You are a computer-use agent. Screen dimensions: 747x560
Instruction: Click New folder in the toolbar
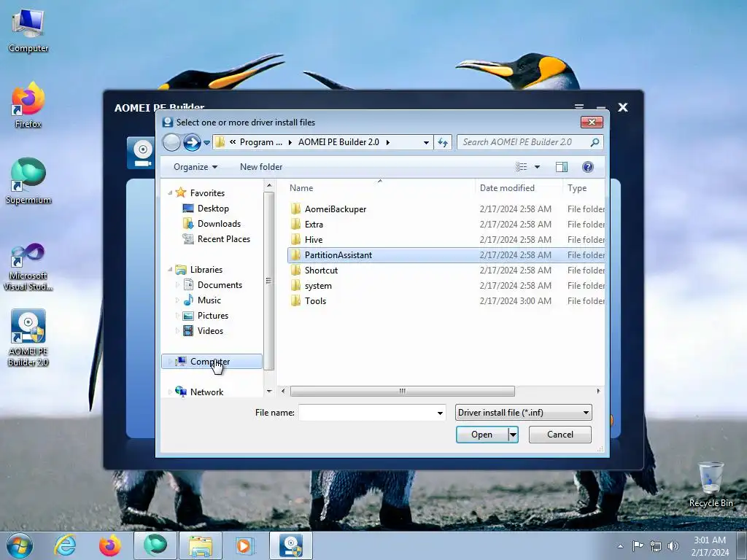(x=261, y=167)
